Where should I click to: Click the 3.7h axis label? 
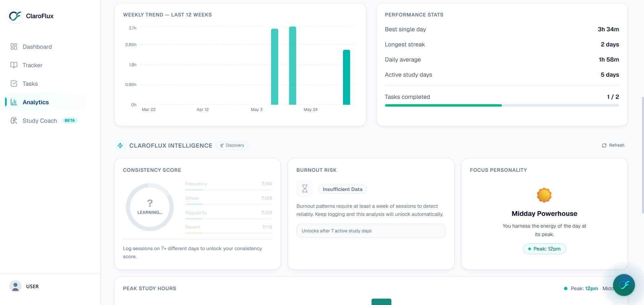tap(132, 28)
